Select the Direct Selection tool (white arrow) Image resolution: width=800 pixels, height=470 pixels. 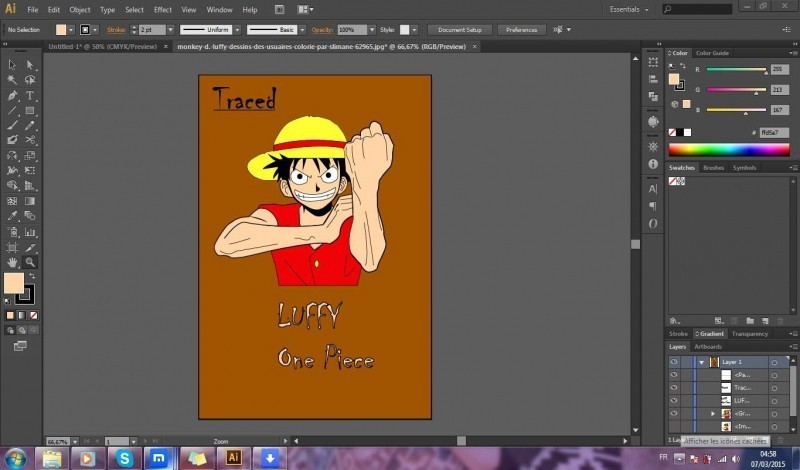(x=30, y=65)
